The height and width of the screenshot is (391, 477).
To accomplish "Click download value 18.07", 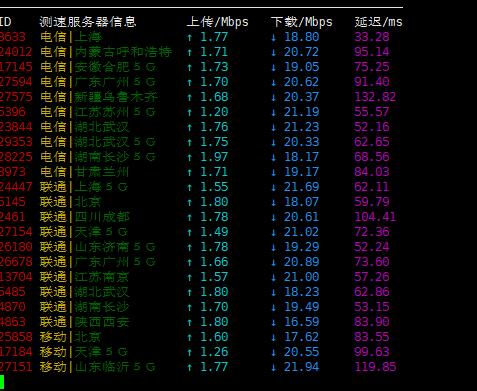I will tap(301, 202).
